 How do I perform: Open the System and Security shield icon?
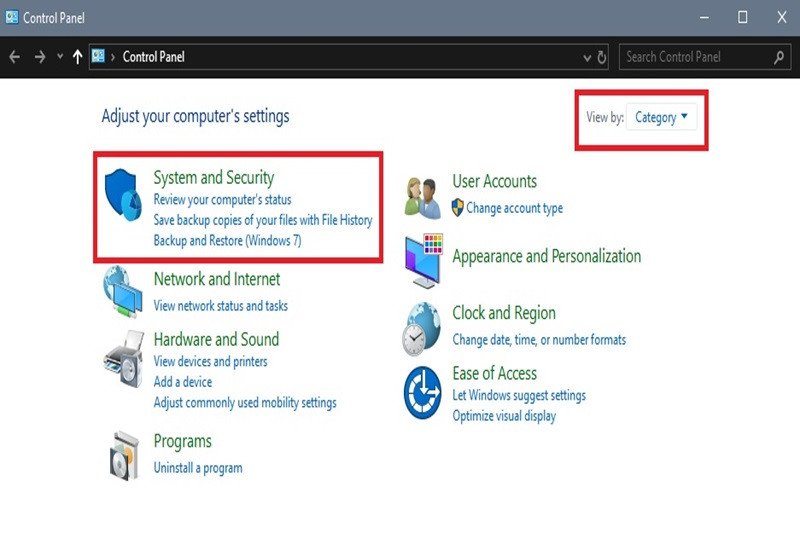(123, 194)
